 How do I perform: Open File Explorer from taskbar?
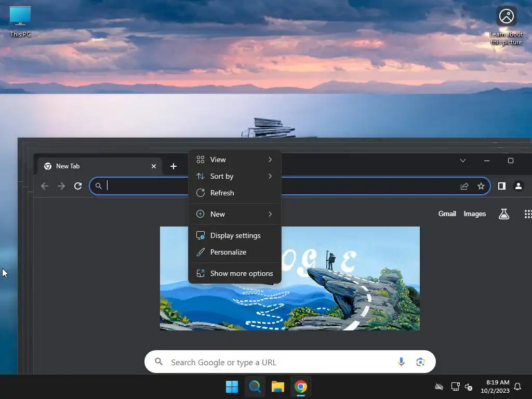278,387
